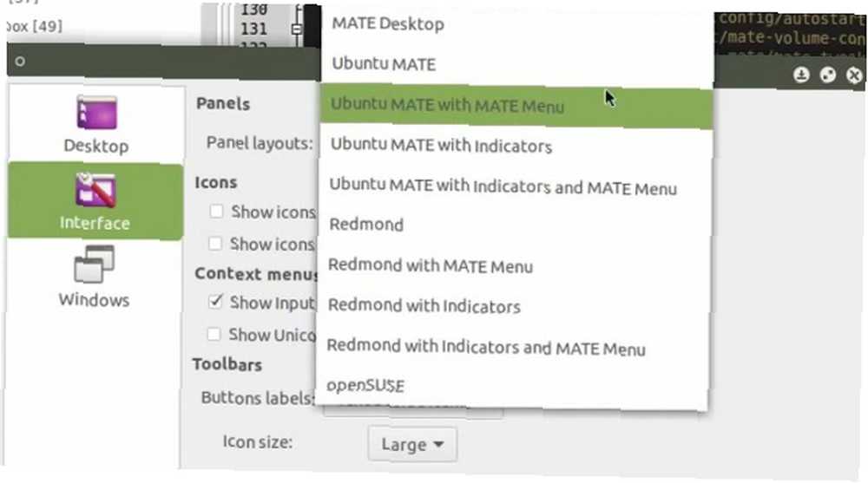Select Ubuntu MATE with MATE Menu

click(x=516, y=106)
